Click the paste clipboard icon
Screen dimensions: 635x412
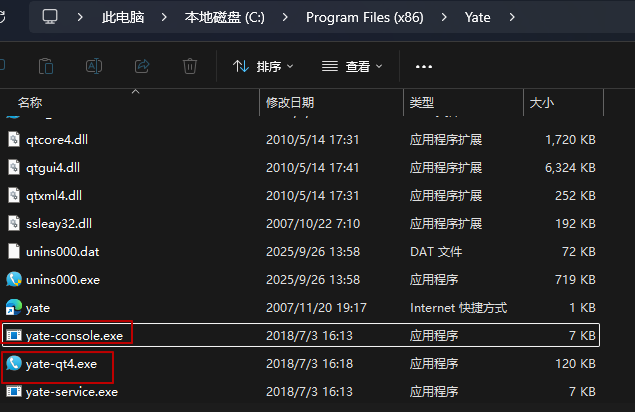tap(46, 66)
